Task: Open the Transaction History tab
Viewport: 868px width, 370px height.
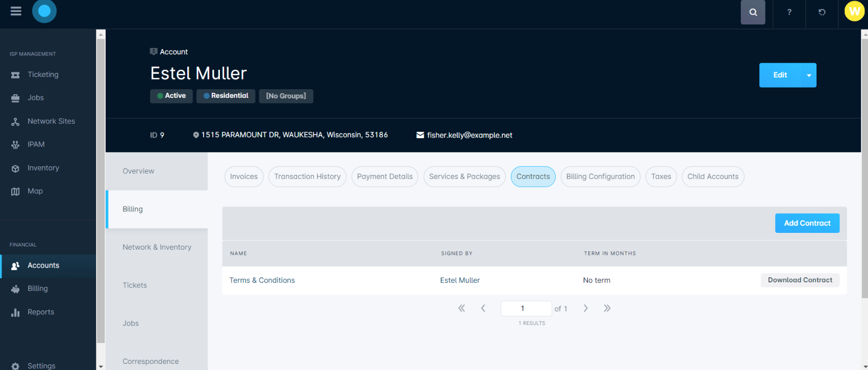Action: tap(307, 177)
